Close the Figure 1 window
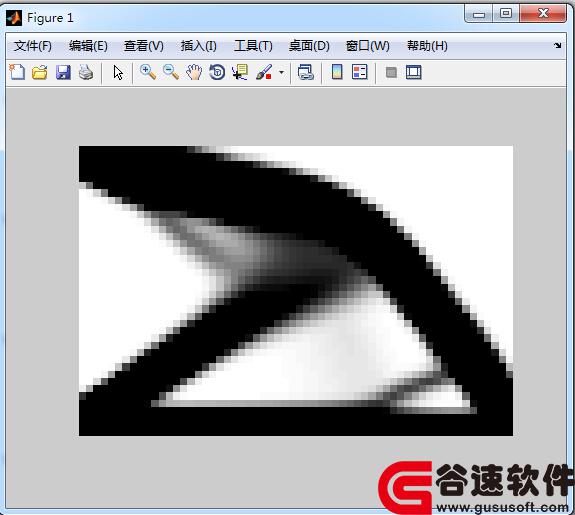The height and width of the screenshot is (515, 575). click(x=543, y=14)
